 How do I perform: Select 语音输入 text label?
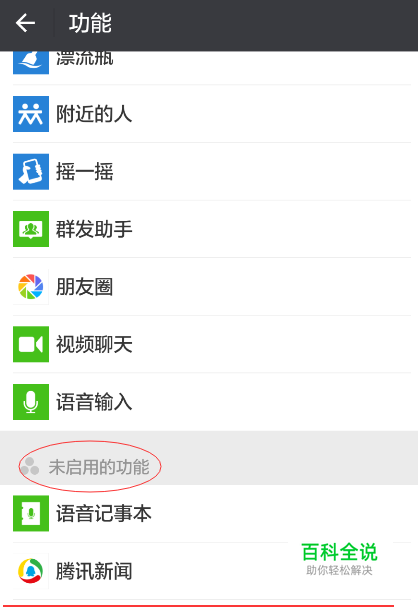[x=94, y=402]
